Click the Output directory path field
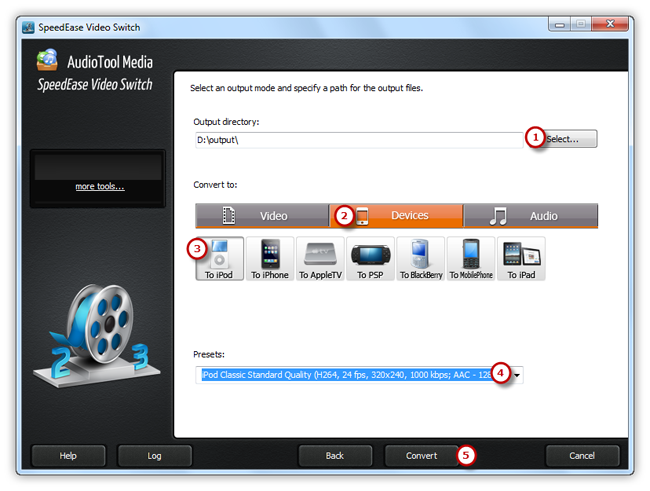650x491 pixels. pos(359,140)
